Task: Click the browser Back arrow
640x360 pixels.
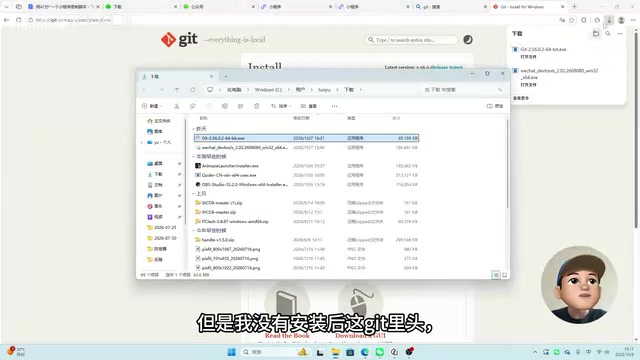Action: pyautogui.click(x=7, y=20)
